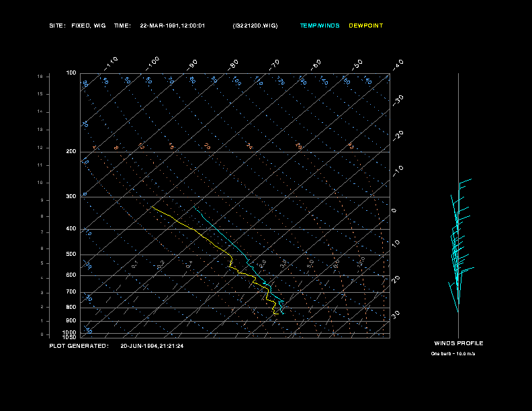Click the "TIME:" header label
The image size is (532, 411).
[x=122, y=26]
